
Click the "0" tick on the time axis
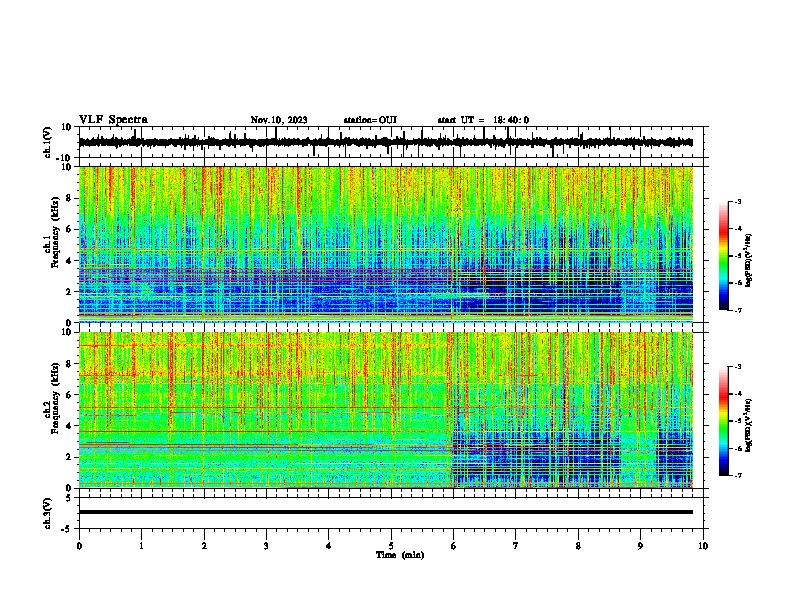[79, 546]
